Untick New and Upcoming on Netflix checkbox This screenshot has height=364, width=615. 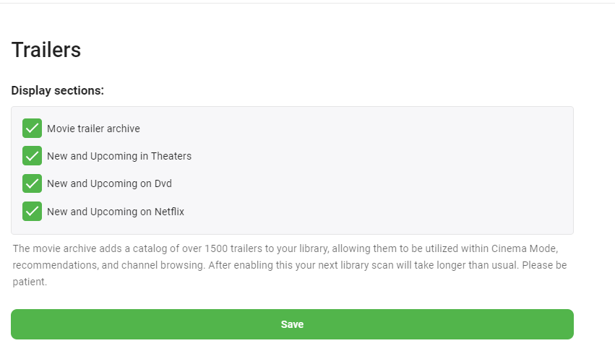click(32, 212)
